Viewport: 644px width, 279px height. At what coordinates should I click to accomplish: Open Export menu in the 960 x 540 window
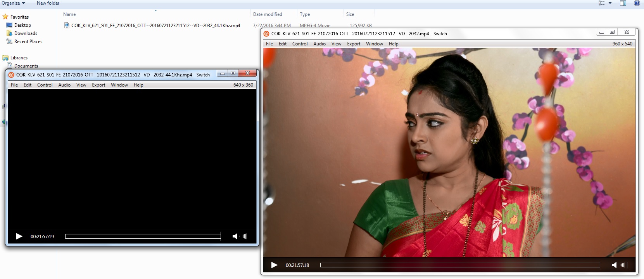[354, 44]
